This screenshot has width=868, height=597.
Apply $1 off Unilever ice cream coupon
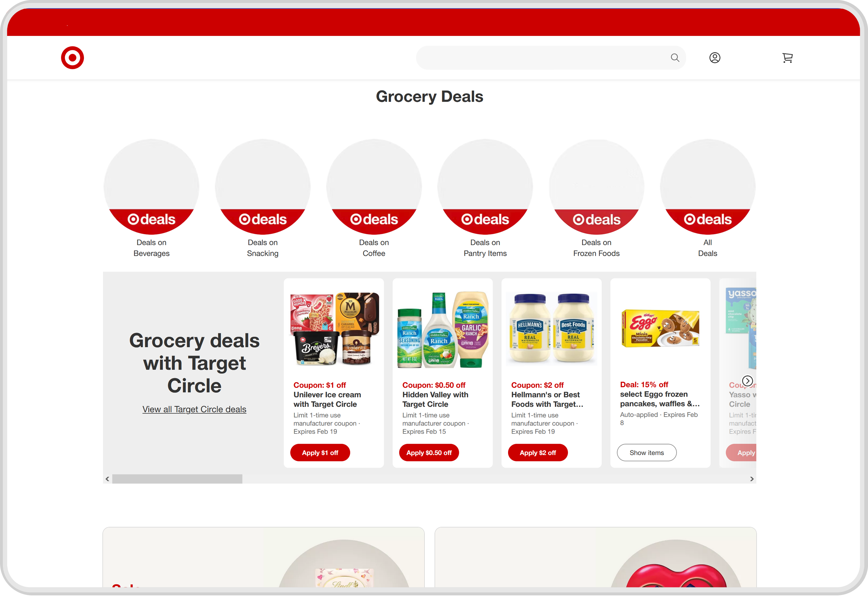(x=320, y=453)
